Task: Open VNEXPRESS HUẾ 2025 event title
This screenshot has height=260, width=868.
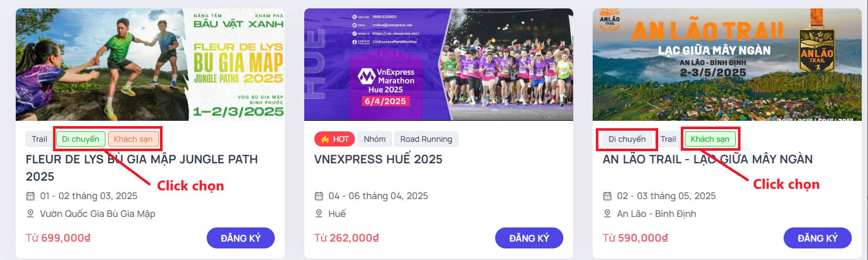Action: point(378,159)
